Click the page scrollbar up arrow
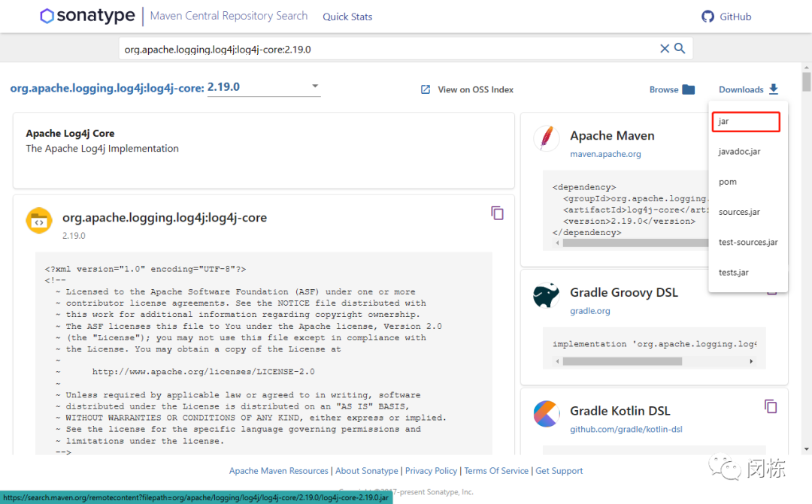The height and width of the screenshot is (504, 812). click(806, 68)
